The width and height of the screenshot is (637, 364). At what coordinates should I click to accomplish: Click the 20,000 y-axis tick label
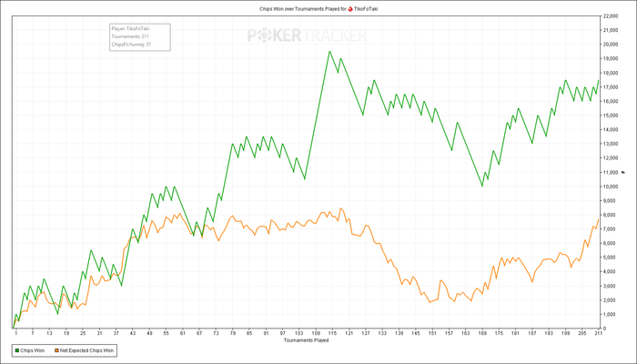610,45
